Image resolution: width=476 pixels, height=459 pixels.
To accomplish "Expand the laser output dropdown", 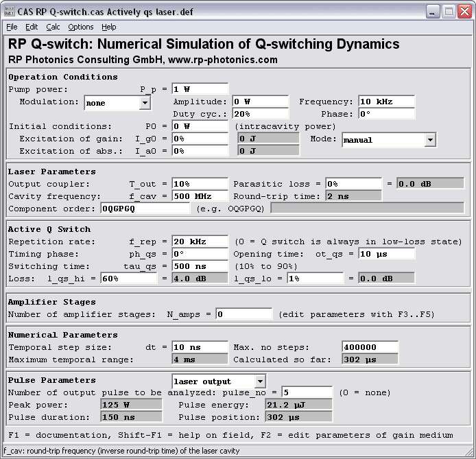I will (260, 381).
